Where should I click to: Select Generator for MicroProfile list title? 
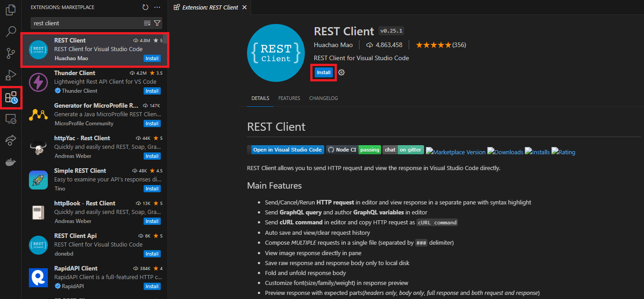(97, 105)
